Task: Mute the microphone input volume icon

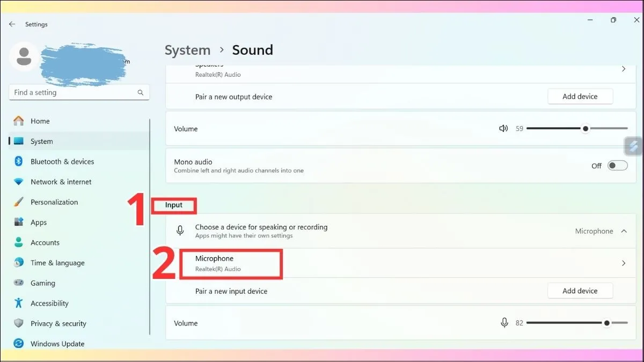Action: pyautogui.click(x=504, y=323)
